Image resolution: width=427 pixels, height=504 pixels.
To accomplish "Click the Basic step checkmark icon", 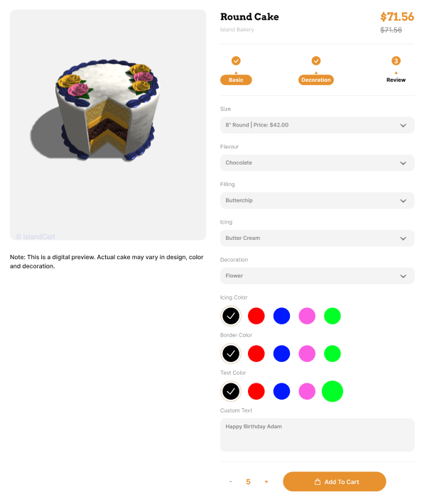I will (236, 61).
